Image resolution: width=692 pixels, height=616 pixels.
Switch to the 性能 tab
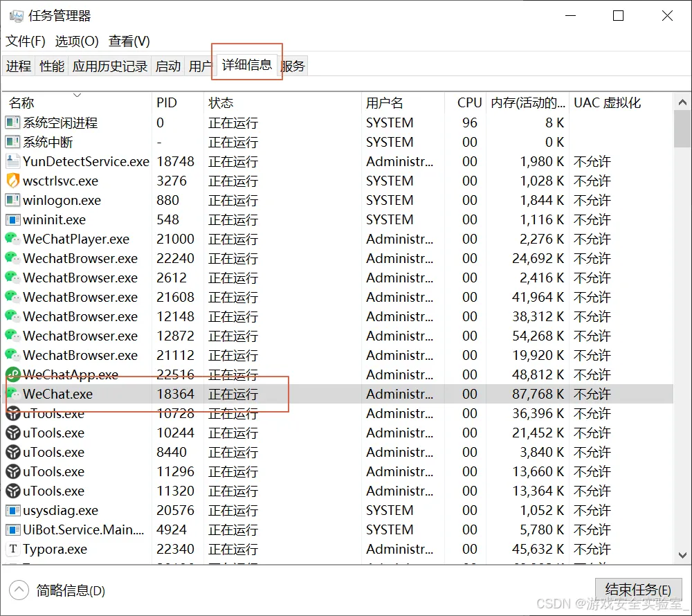[52, 66]
